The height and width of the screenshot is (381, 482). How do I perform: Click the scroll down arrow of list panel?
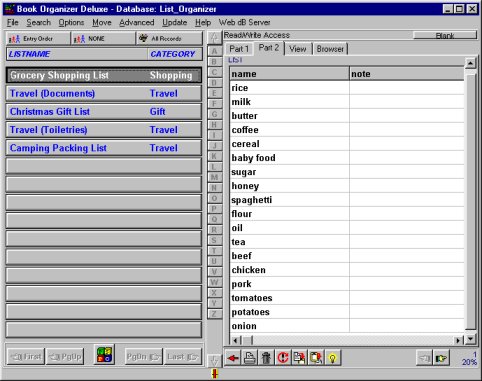(x=470, y=339)
